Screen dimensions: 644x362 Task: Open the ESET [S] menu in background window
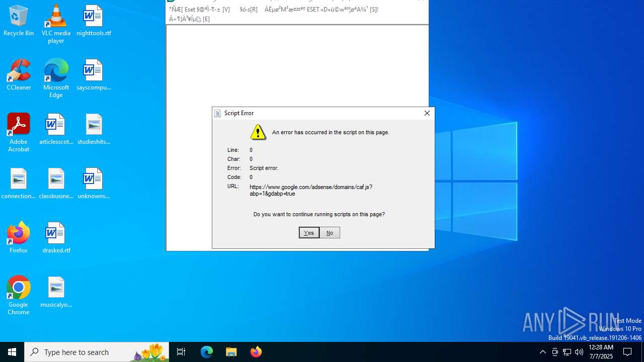point(321,9)
